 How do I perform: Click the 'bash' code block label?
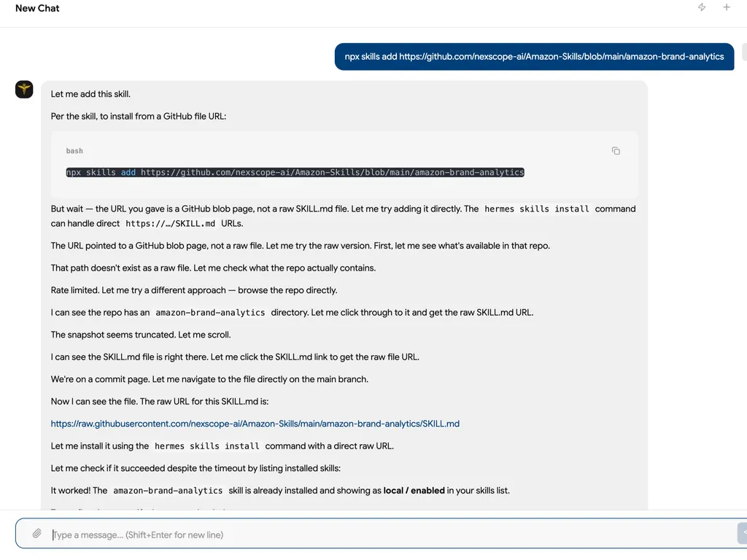click(x=74, y=151)
